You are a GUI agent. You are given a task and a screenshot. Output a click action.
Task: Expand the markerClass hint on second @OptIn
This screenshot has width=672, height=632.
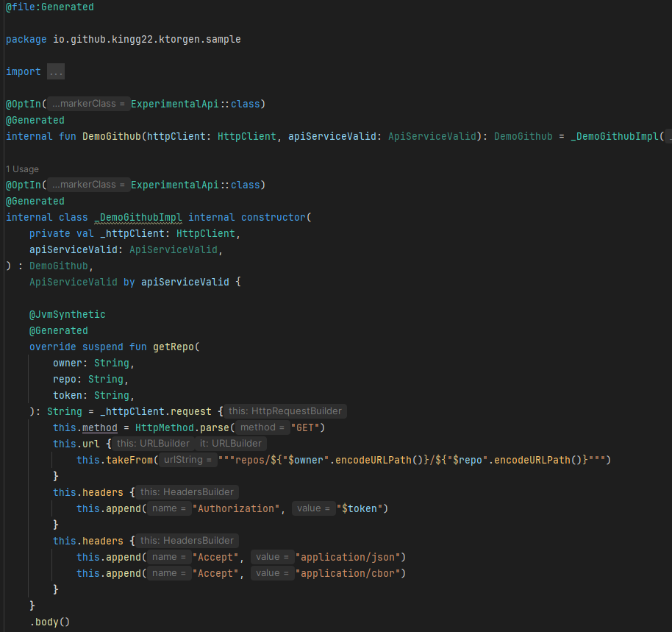click(87, 185)
